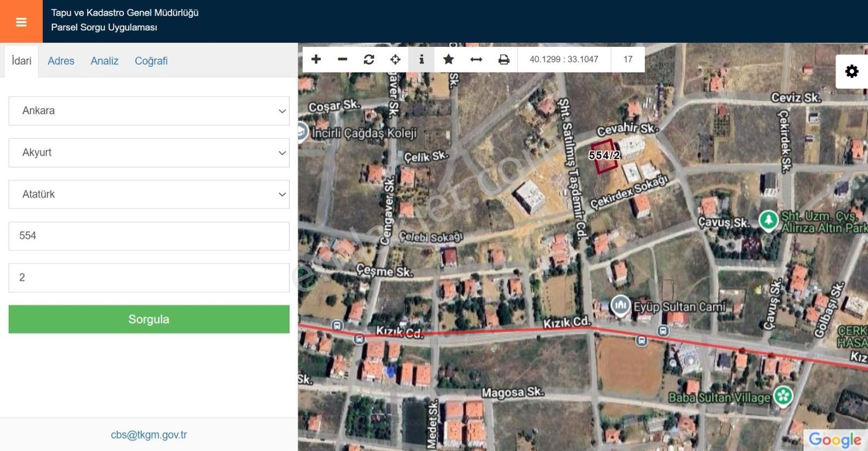Open the Coğrafi tab
The width and height of the screenshot is (868, 451).
(151, 61)
